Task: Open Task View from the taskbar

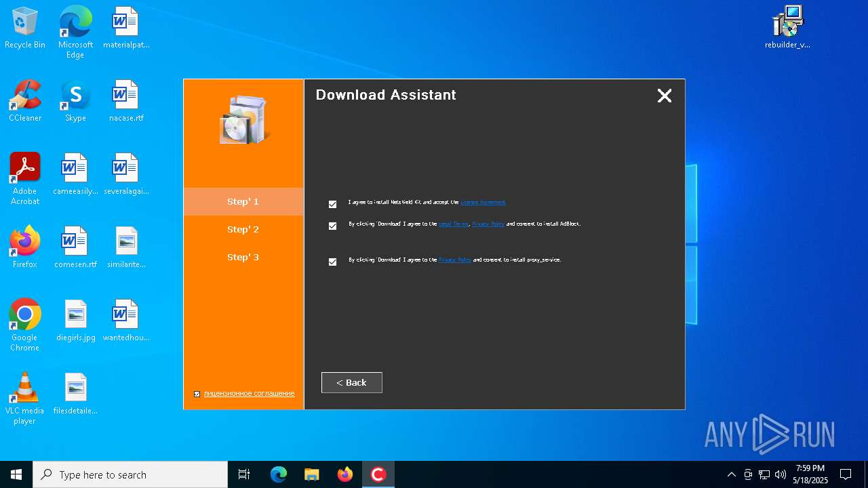Action: click(x=244, y=474)
